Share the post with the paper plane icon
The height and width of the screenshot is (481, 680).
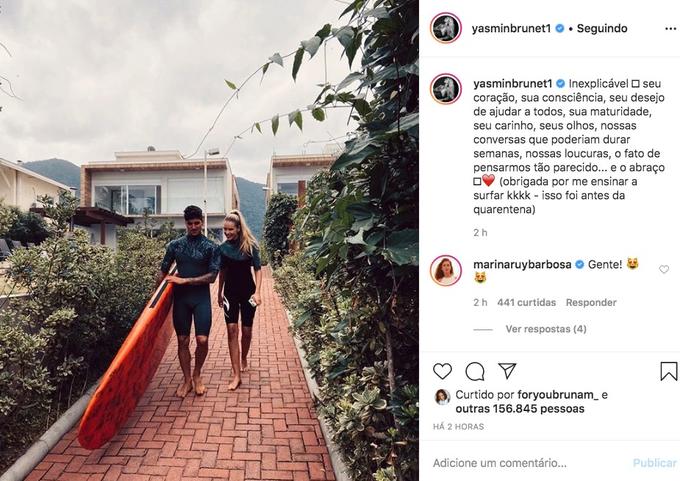507,371
